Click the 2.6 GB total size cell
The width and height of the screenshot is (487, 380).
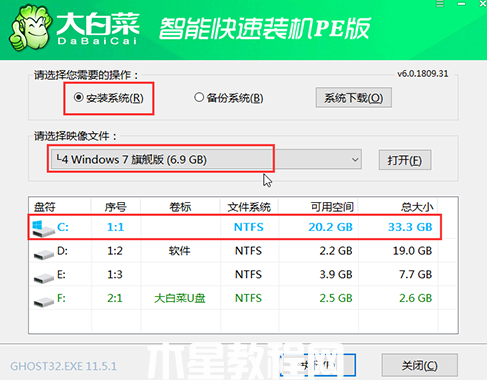pyautogui.click(x=415, y=298)
